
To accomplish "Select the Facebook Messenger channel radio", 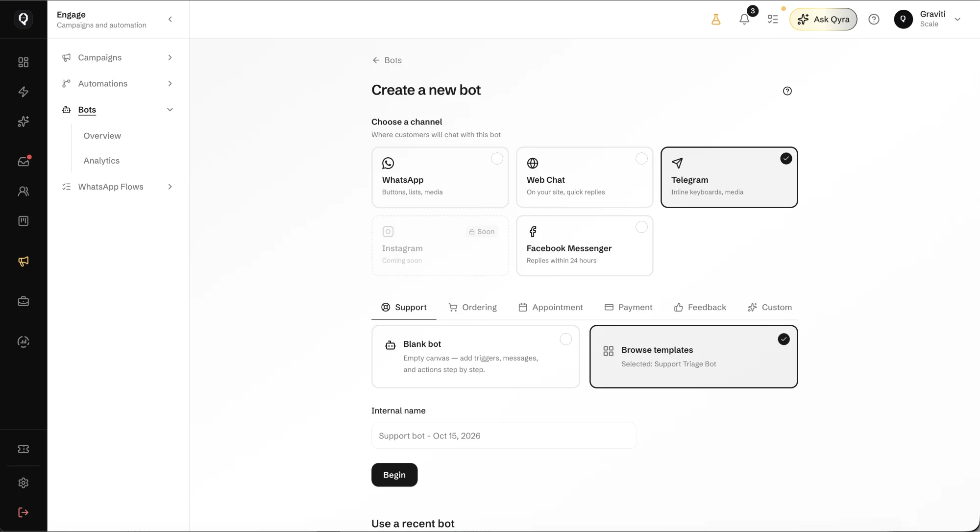I will click(641, 227).
